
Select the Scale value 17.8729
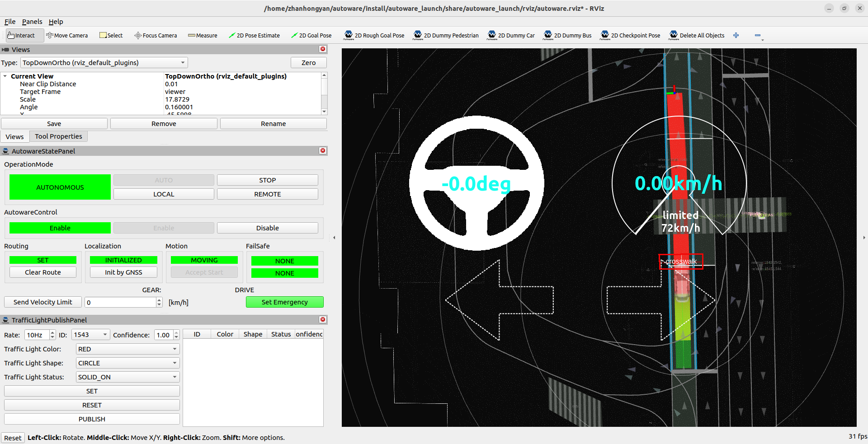tap(177, 99)
